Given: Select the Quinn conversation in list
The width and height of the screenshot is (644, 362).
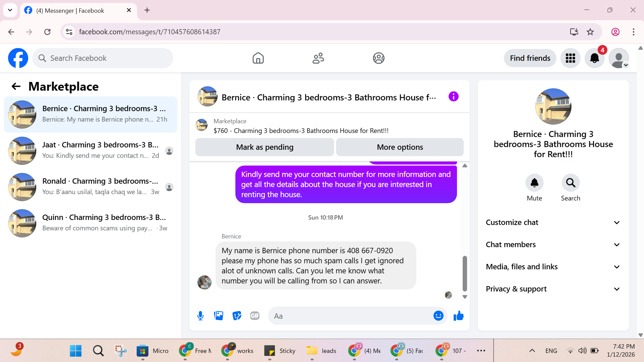Looking at the screenshot, I should tap(91, 223).
